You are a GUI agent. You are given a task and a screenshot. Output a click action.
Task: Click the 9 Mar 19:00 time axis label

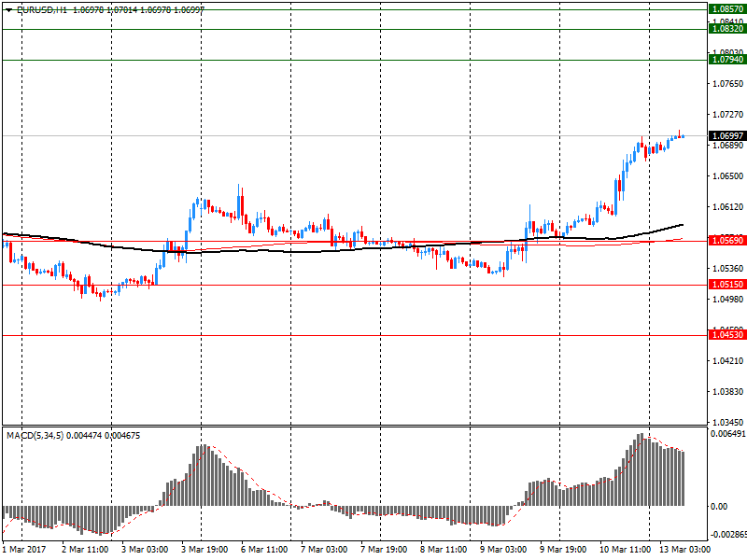pyautogui.click(x=563, y=550)
